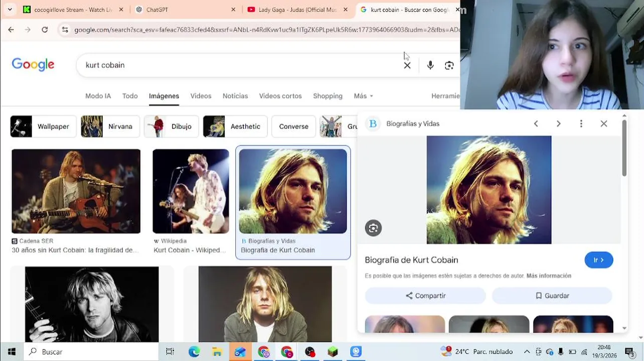The image size is (644, 361).
Task: Reload the Google search page
Action: click(x=45, y=30)
